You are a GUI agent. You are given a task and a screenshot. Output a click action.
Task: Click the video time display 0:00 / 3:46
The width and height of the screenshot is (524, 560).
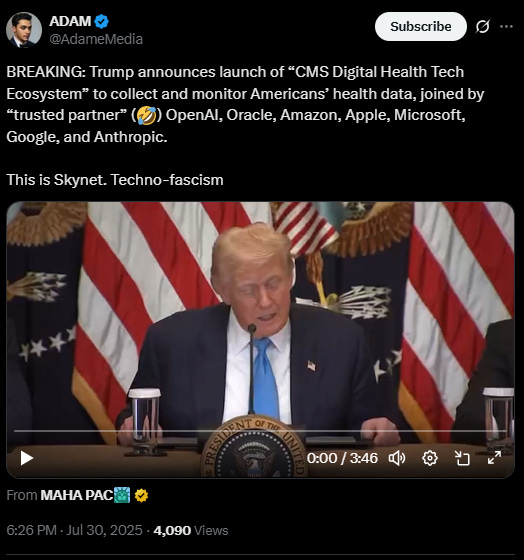pos(342,458)
